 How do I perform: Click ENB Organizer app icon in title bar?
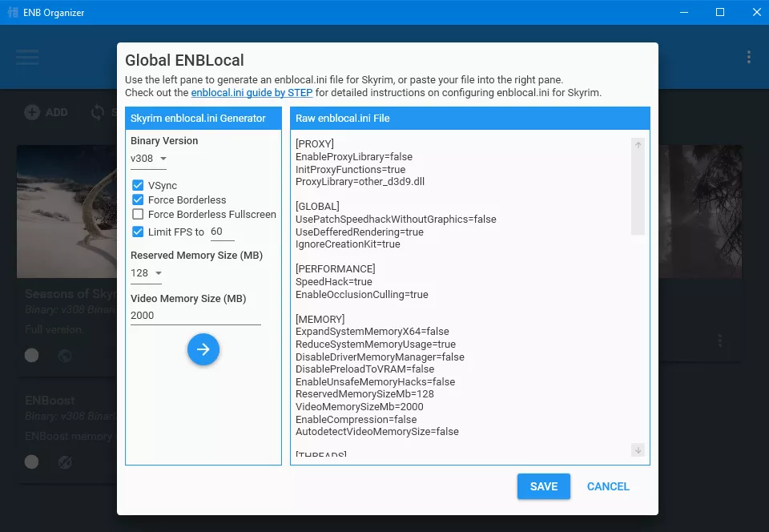(x=13, y=12)
